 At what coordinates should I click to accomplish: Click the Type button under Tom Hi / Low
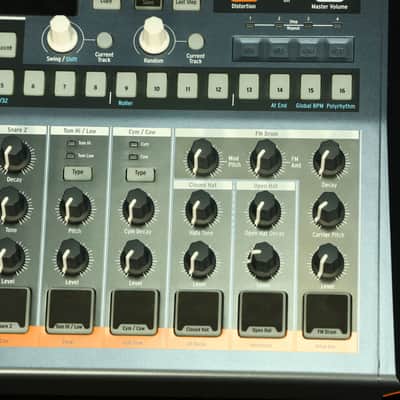click(x=78, y=173)
